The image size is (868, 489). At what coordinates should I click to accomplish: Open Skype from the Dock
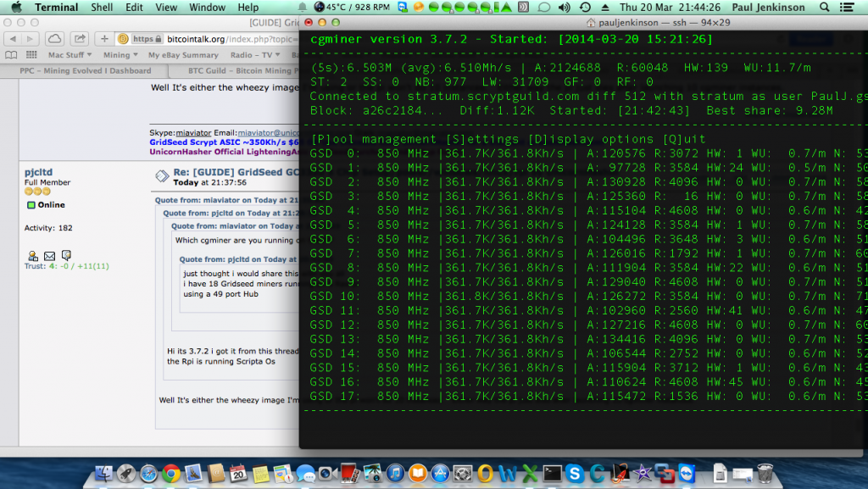point(575,474)
